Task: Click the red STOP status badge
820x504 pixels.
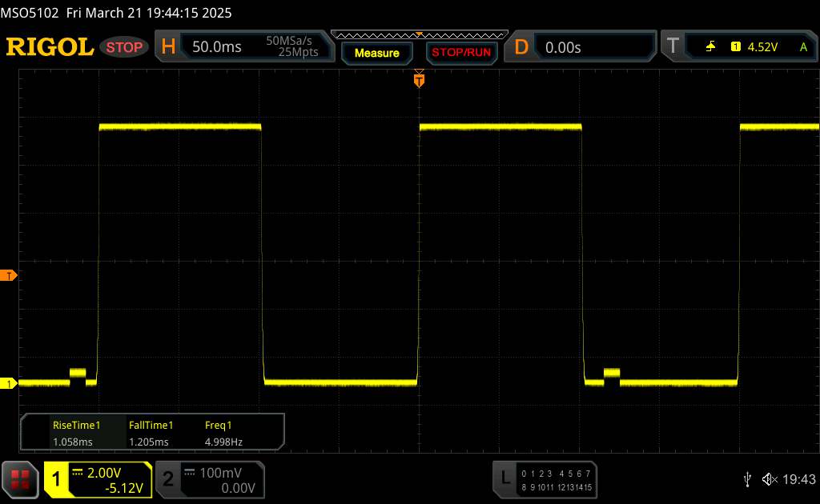Action: pos(126,47)
